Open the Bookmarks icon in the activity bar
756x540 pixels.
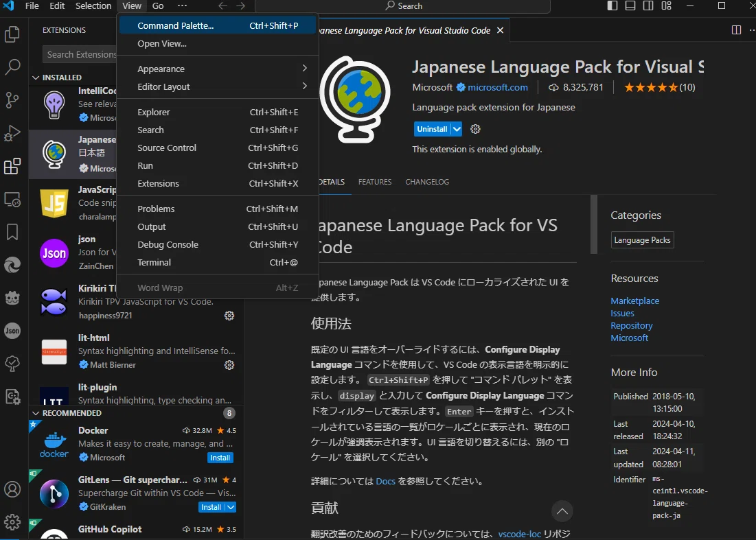[x=12, y=232]
